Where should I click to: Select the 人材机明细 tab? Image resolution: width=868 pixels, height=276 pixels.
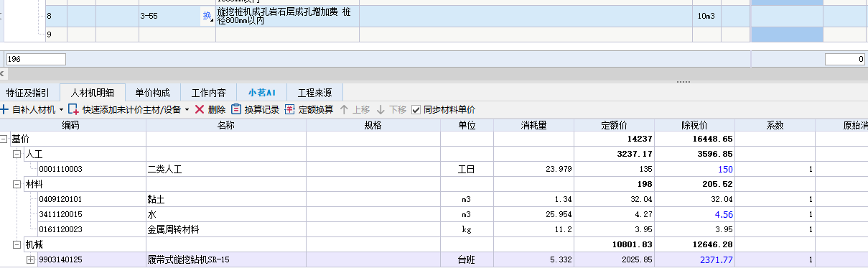click(93, 93)
